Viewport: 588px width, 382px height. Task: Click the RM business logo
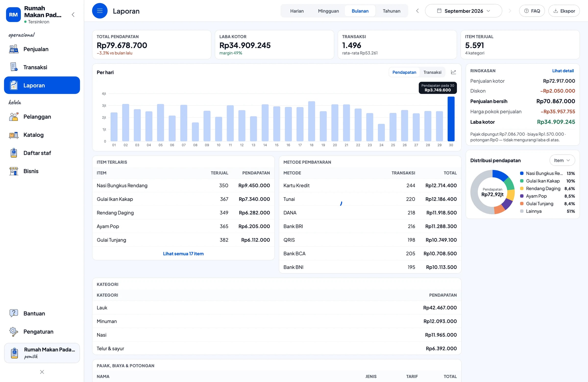[x=13, y=14]
